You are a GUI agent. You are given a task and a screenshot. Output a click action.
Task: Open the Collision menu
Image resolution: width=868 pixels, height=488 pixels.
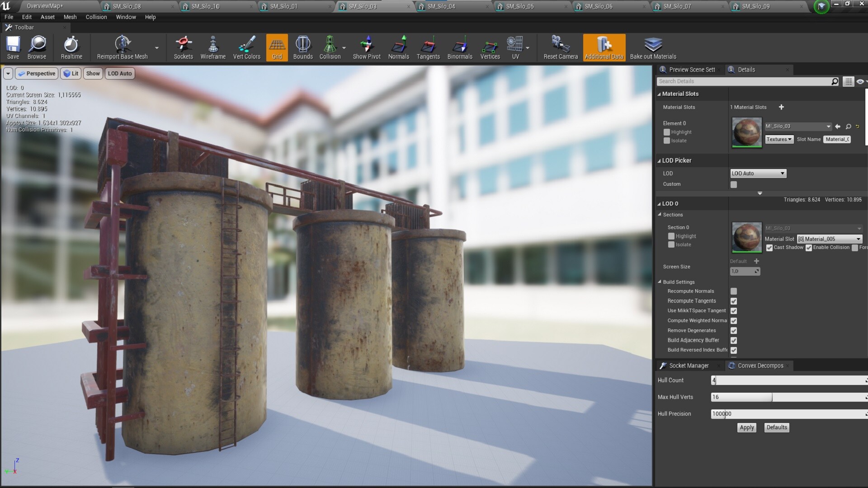coord(96,17)
